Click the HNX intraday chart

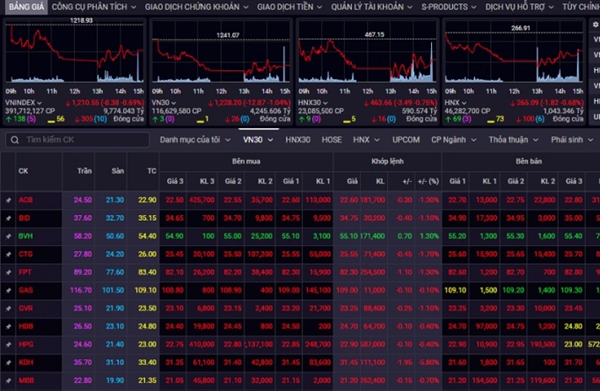click(x=514, y=53)
